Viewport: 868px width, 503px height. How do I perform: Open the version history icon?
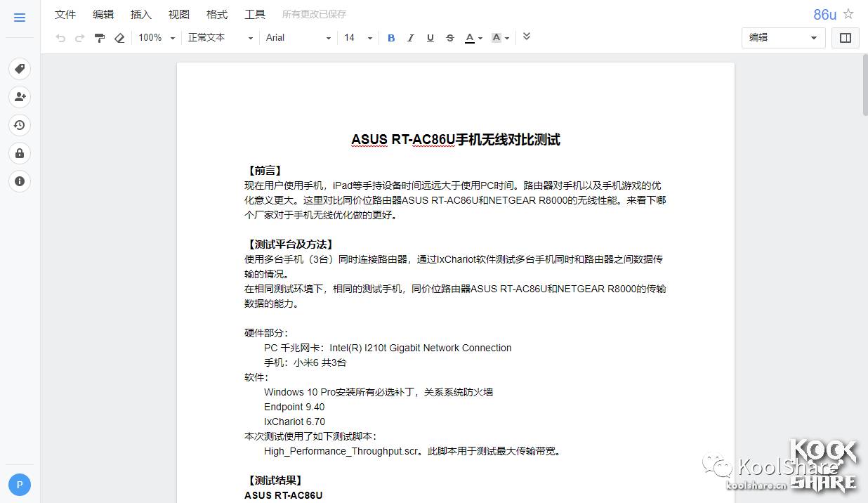pyautogui.click(x=20, y=125)
